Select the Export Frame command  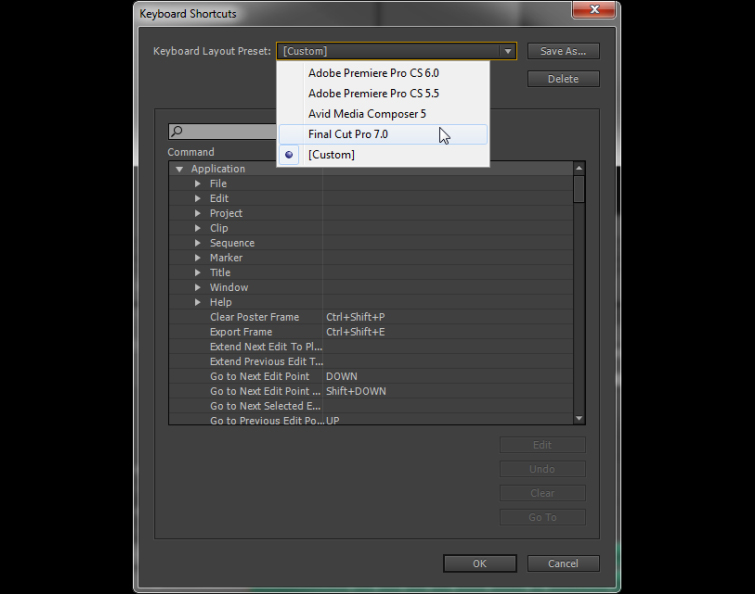coord(241,332)
